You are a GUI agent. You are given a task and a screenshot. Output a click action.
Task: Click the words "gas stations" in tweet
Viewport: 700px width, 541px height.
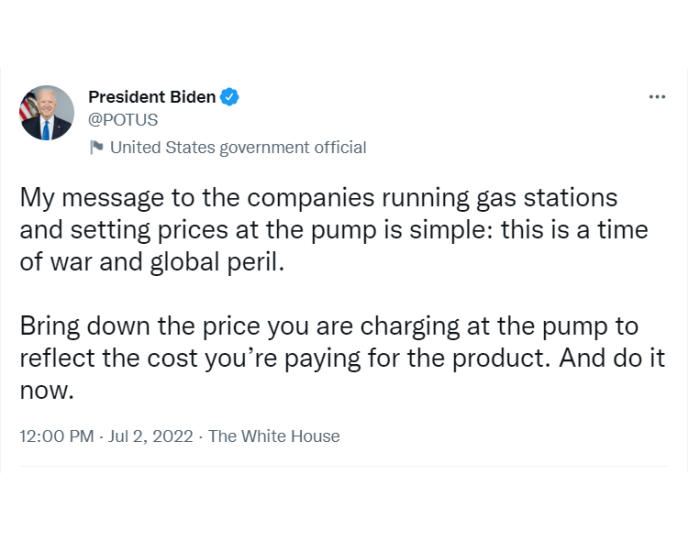(x=547, y=198)
